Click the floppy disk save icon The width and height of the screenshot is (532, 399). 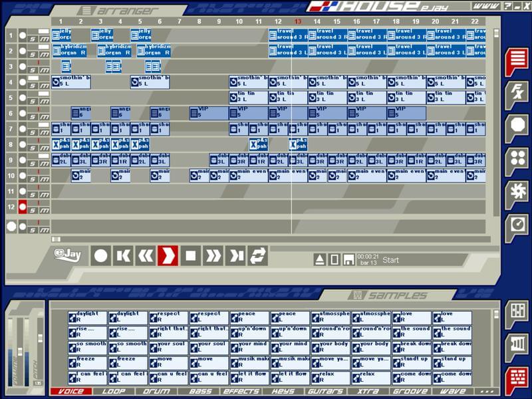[348, 259]
